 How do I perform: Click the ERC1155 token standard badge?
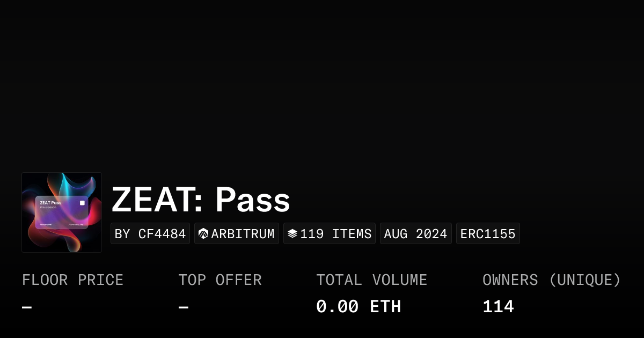[488, 234]
